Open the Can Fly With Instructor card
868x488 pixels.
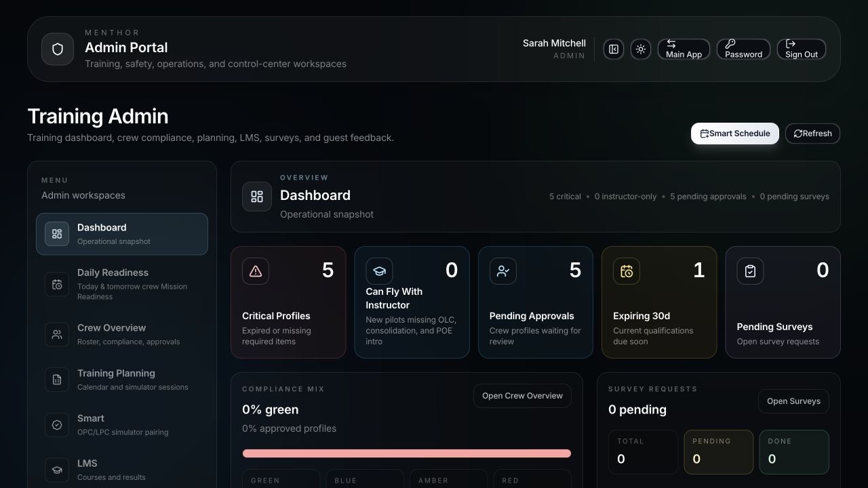[x=412, y=302]
